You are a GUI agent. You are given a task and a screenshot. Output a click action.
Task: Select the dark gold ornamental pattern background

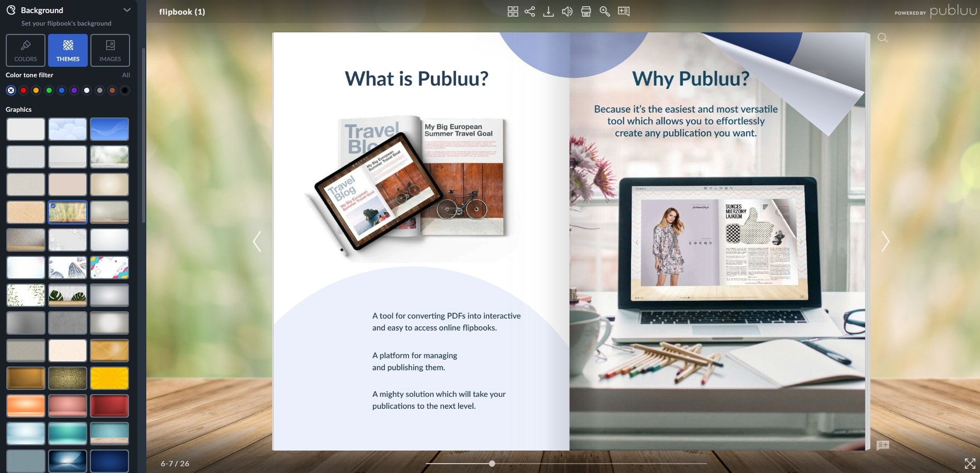click(x=67, y=378)
